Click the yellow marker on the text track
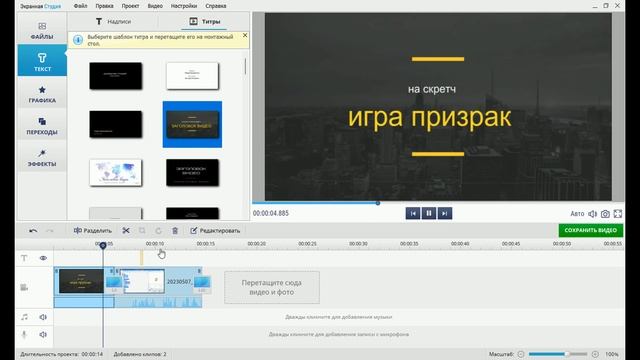 tap(142, 258)
